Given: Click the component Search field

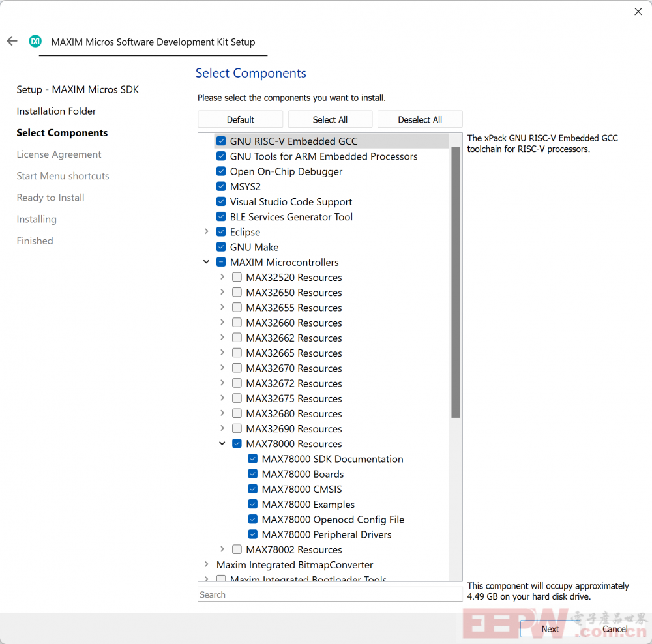Looking at the screenshot, I should pos(330,594).
